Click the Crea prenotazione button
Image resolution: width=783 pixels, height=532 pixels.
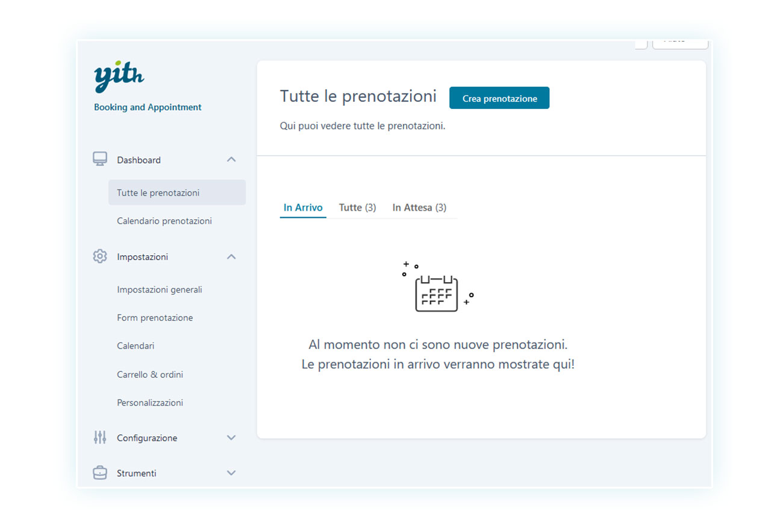coord(499,98)
